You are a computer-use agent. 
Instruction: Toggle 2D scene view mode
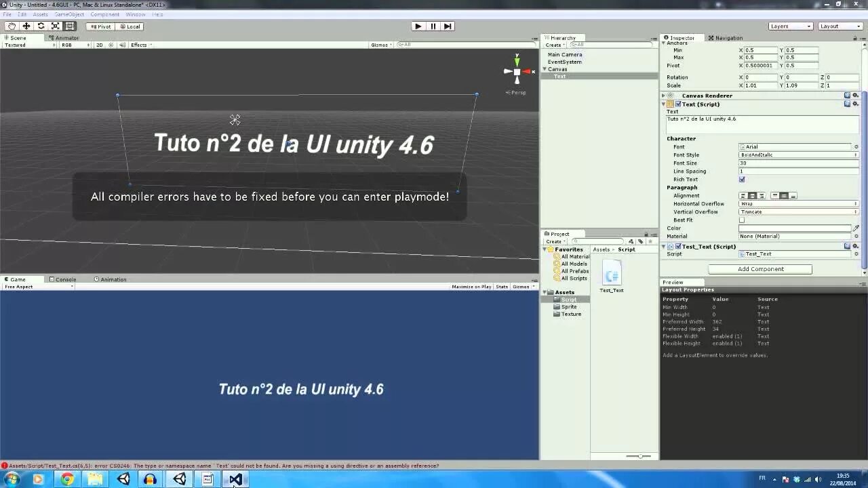click(100, 45)
